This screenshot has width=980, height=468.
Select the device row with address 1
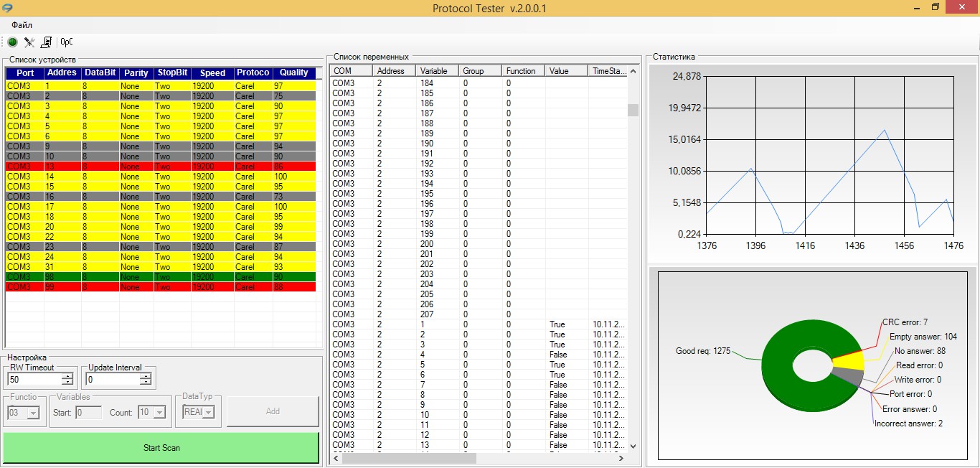pyautogui.click(x=161, y=85)
